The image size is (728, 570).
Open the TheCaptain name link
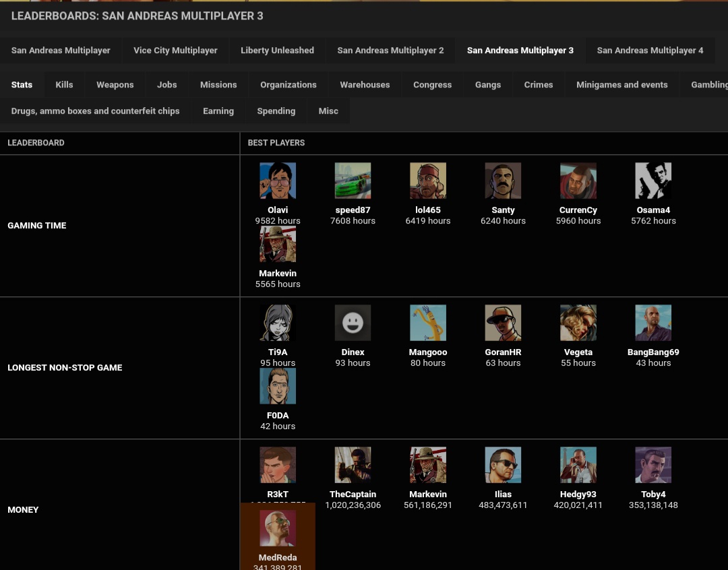click(353, 495)
